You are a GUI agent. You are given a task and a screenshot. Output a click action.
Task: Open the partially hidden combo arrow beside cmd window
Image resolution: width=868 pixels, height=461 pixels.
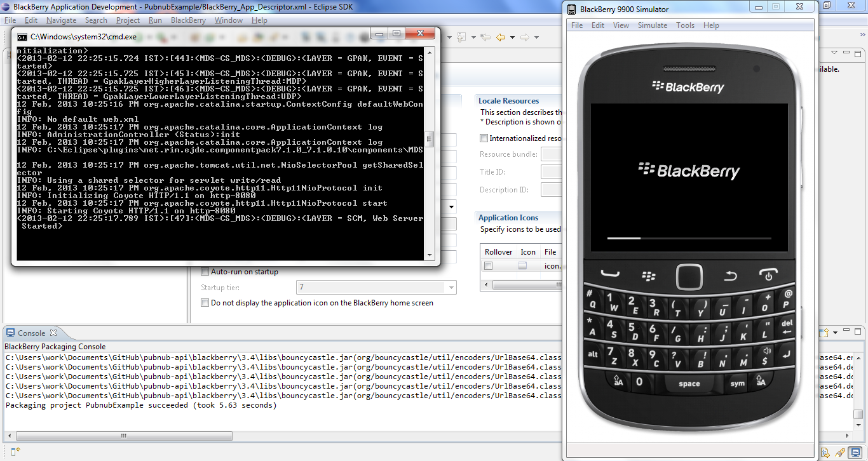click(452, 206)
